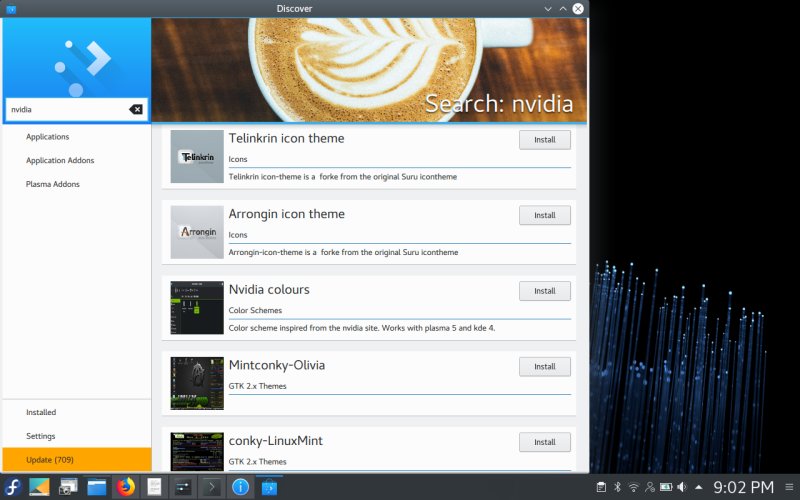Install conky-LinuxMint theme
800x500 pixels.
tap(545, 442)
